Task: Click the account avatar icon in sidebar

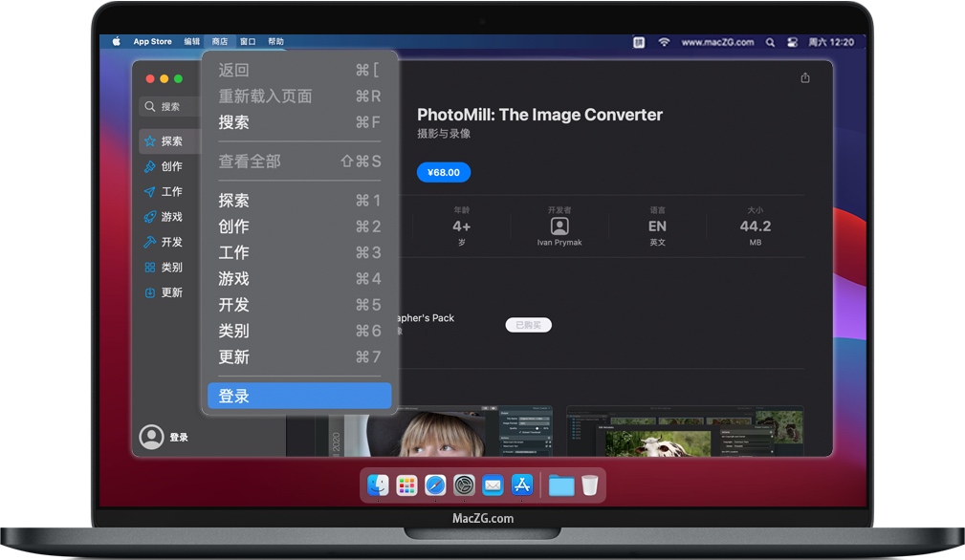Action: tap(151, 437)
